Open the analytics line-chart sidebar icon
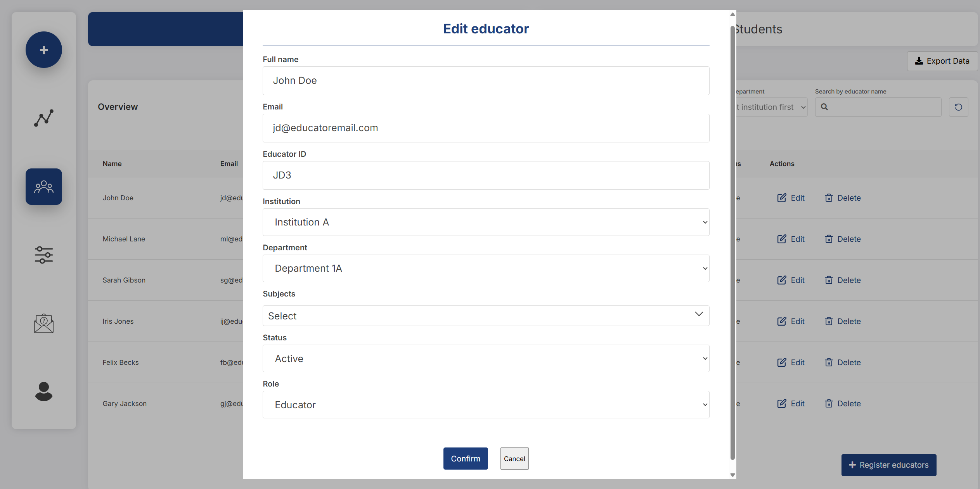This screenshot has width=980, height=489. click(44, 118)
